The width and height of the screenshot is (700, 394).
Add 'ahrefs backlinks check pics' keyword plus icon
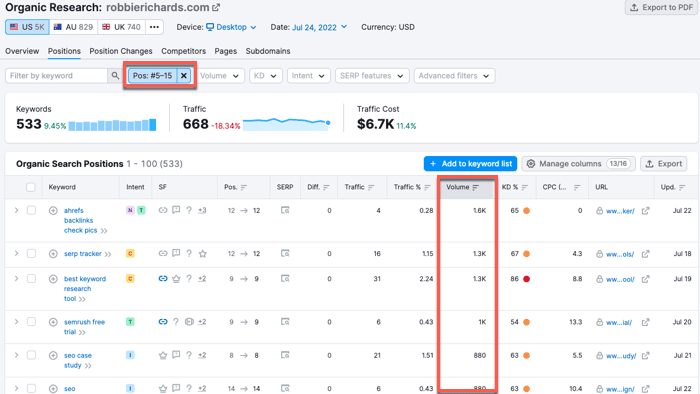pos(53,211)
